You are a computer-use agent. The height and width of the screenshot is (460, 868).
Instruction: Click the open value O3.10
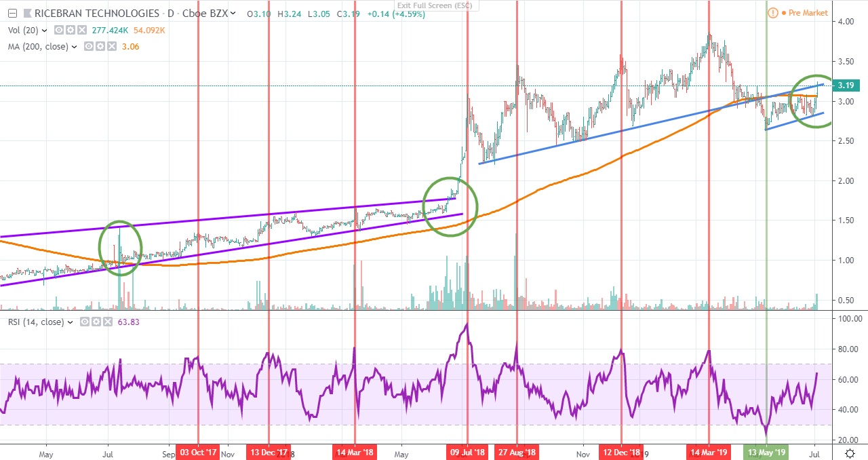click(260, 14)
